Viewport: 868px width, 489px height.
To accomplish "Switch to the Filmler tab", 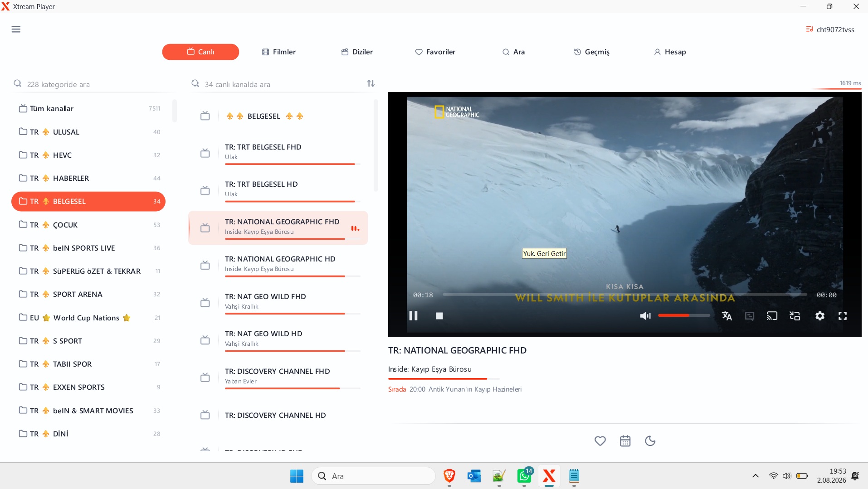I will click(279, 52).
